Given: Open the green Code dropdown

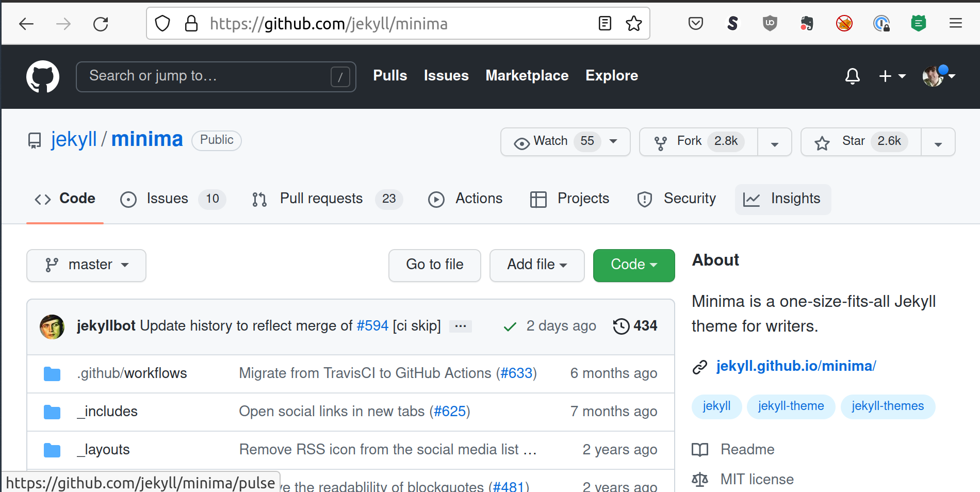Looking at the screenshot, I should [x=633, y=265].
